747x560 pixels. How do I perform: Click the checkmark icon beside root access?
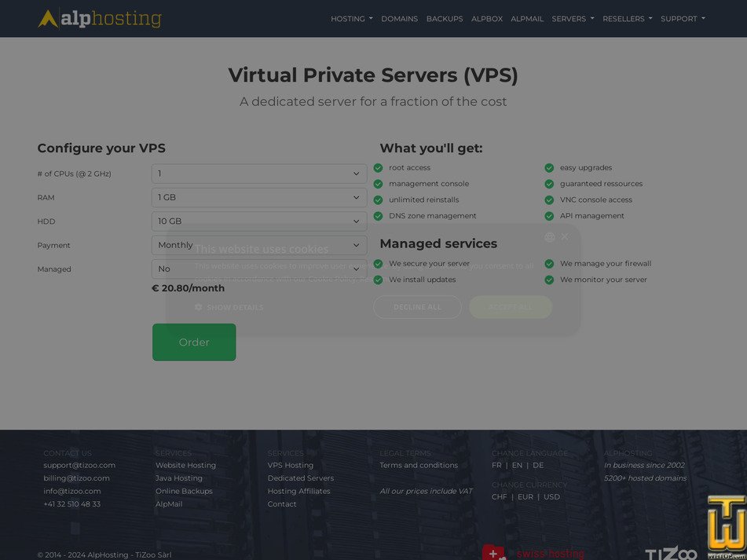pyautogui.click(x=379, y=168)
